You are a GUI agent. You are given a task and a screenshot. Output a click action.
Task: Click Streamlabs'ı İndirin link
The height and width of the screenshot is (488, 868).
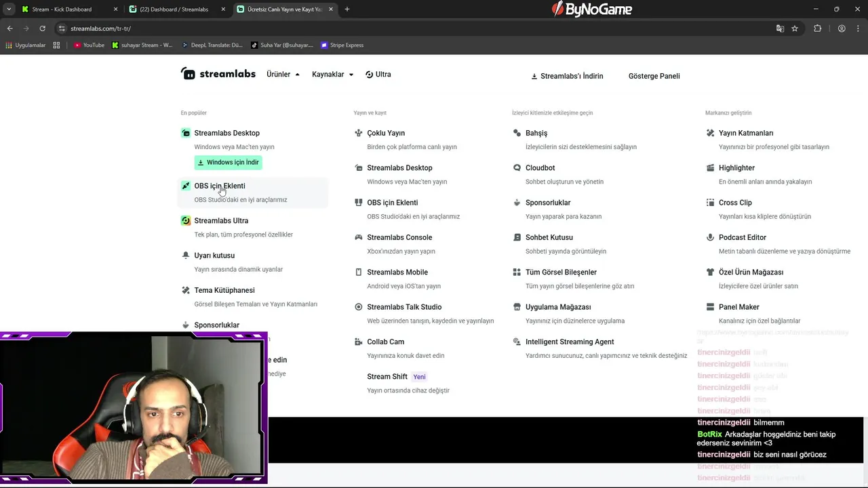567,76
